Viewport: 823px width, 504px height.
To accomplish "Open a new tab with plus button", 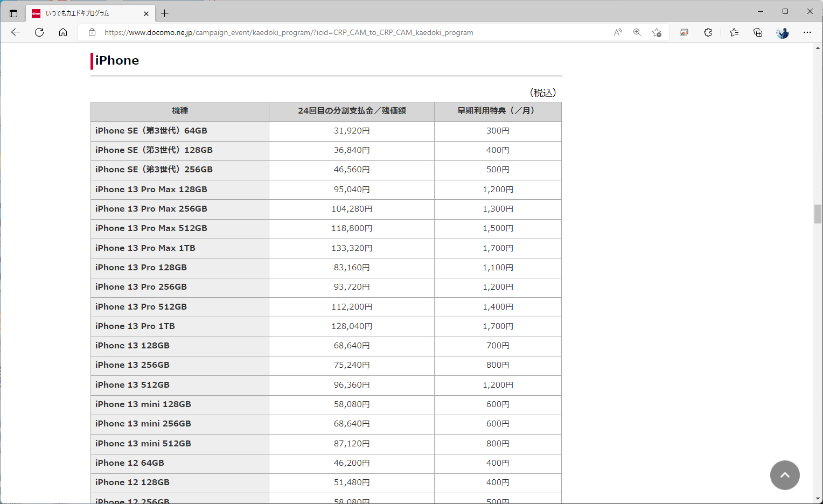I will [165, 13].
